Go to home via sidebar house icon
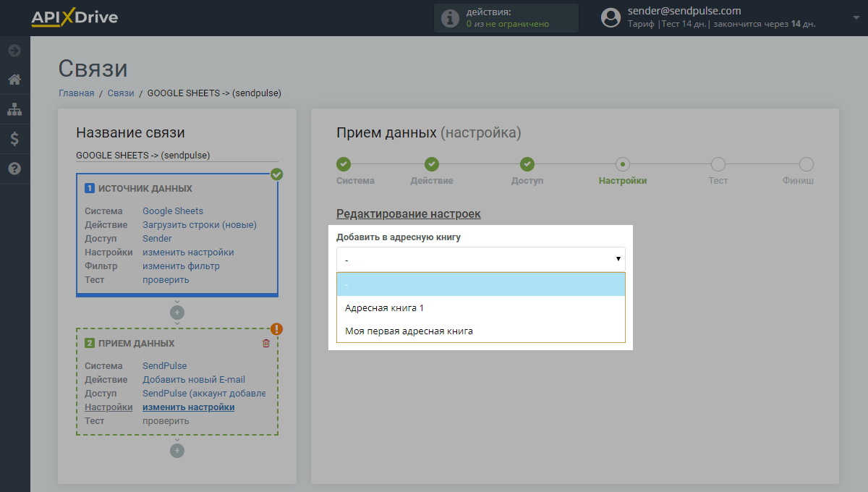Image resolution: width=868 pixels, height=492 pixels. click(x=14, y=80)
